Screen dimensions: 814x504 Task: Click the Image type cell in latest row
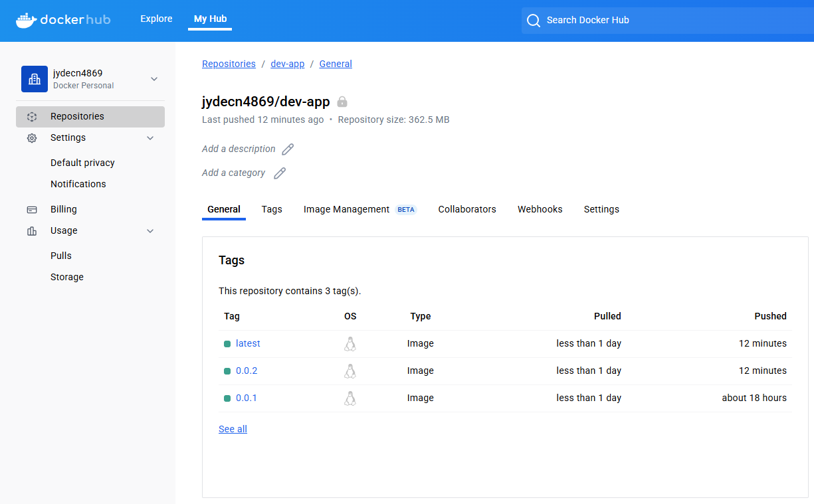[421, 343]
